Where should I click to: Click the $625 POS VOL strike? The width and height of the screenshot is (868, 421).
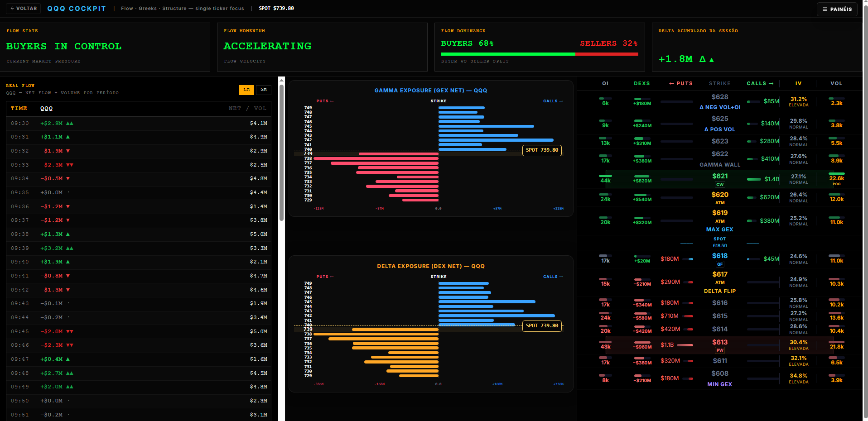point(720,119)
